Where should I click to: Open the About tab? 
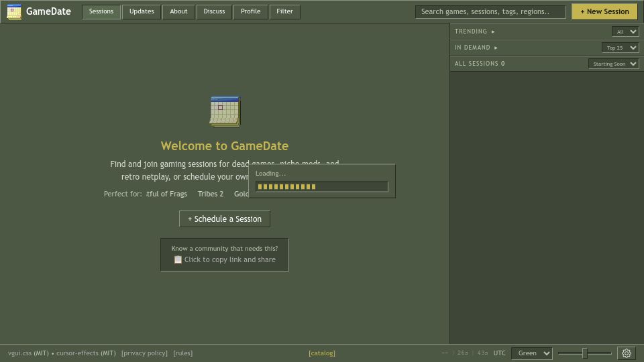(178, 11)
